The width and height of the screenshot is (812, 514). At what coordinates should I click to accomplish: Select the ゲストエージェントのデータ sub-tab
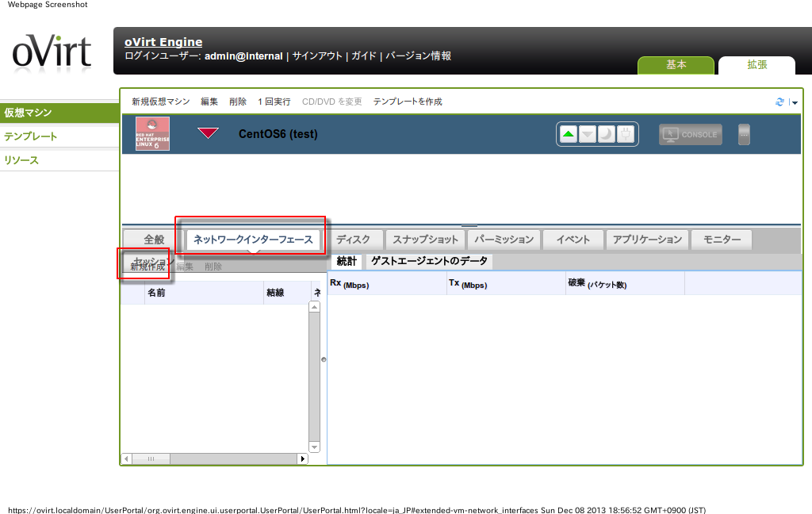coord(429,261)
